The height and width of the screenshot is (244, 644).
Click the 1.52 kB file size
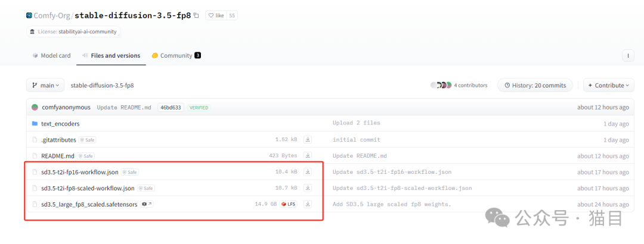tap(286, 140)
